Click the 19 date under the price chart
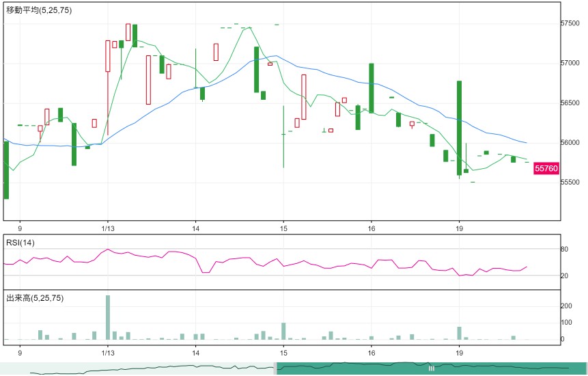 click(459, 228)
